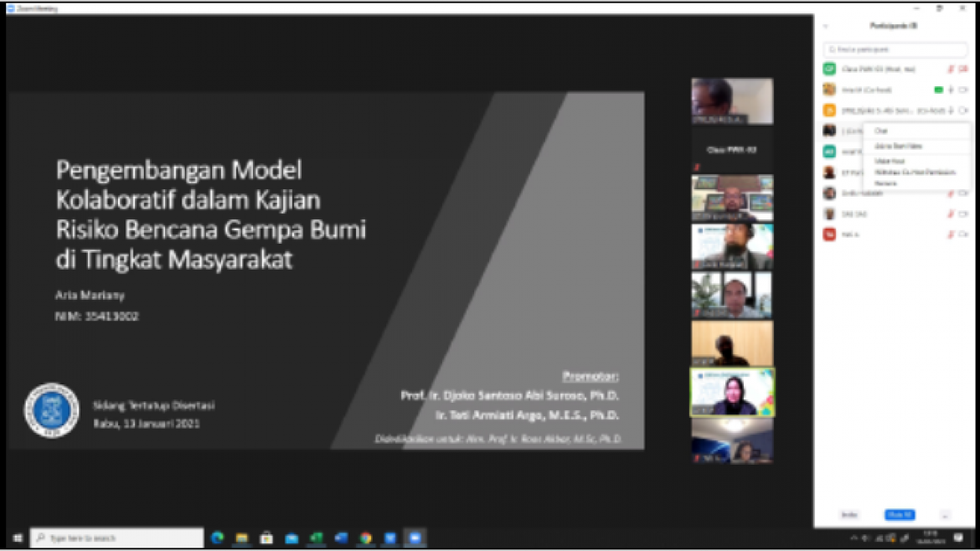Select Withdraw Co-Host Permission menu item
The width and height of the screenshot is (980, 551).
coord(915,172)
